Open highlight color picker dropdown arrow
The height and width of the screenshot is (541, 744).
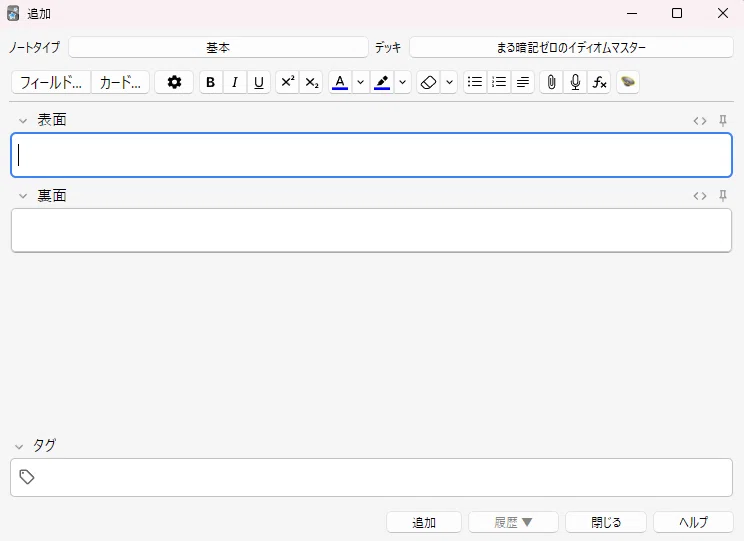[x=402, y=83]
